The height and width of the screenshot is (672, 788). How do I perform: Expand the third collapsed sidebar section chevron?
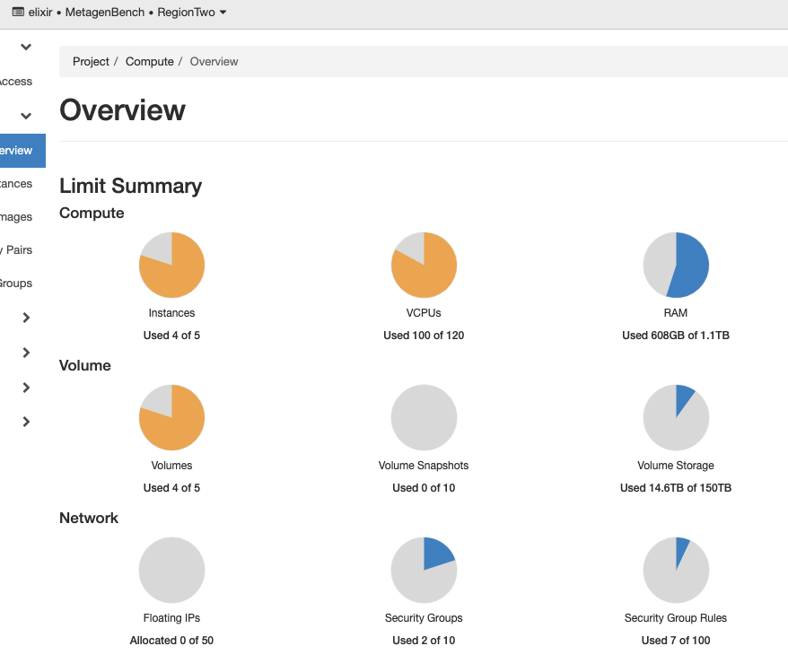26,388
